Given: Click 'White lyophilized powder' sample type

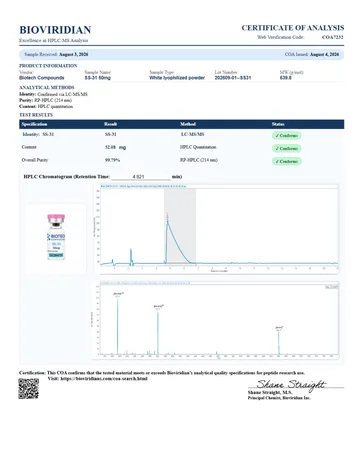Looking at the screenshot, I should point(177,78).
